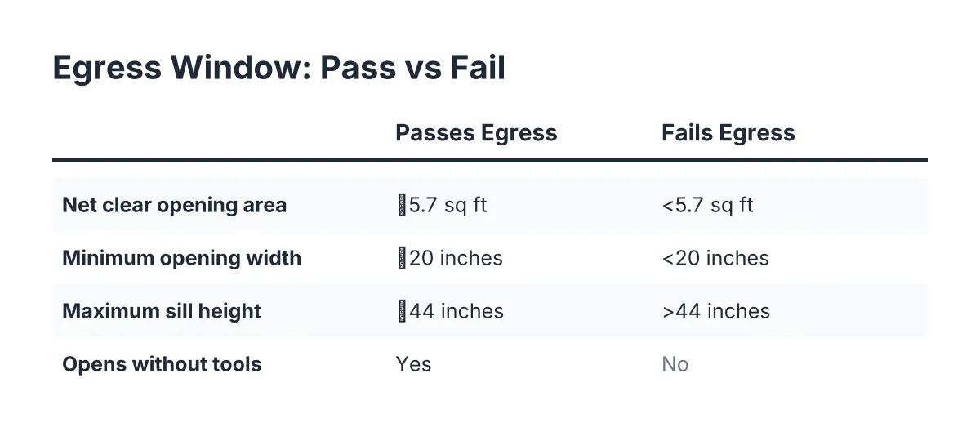Click the dark divider line below headers
This screenshot has height=436, width=980.
(x=490, y=160)
